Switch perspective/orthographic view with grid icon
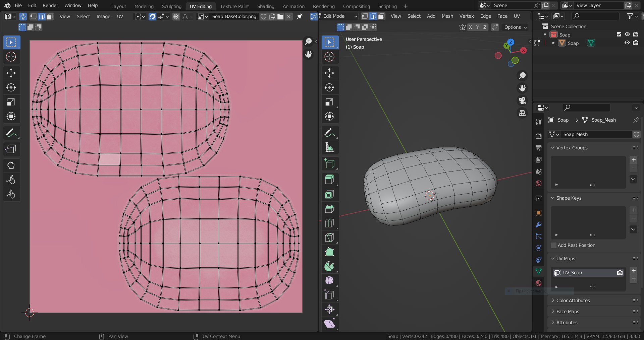This screenshot has height=340, width=644. tap(522, 113)
